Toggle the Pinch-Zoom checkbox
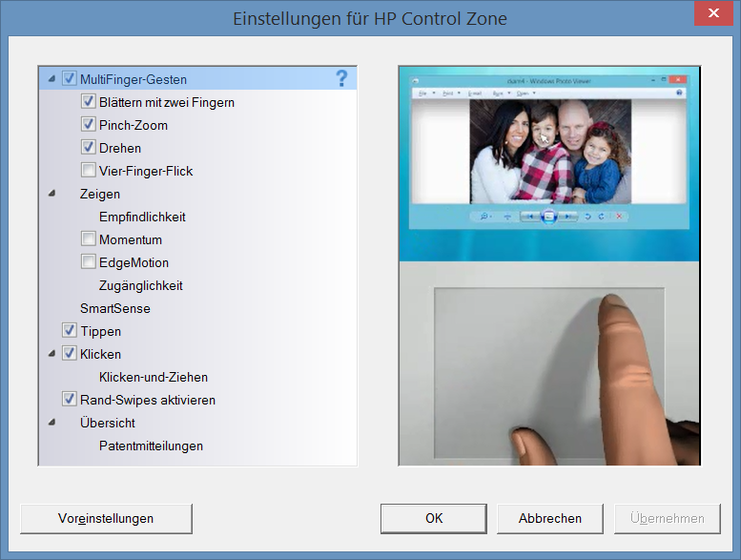The image size is (741, 560). [88, 124]
